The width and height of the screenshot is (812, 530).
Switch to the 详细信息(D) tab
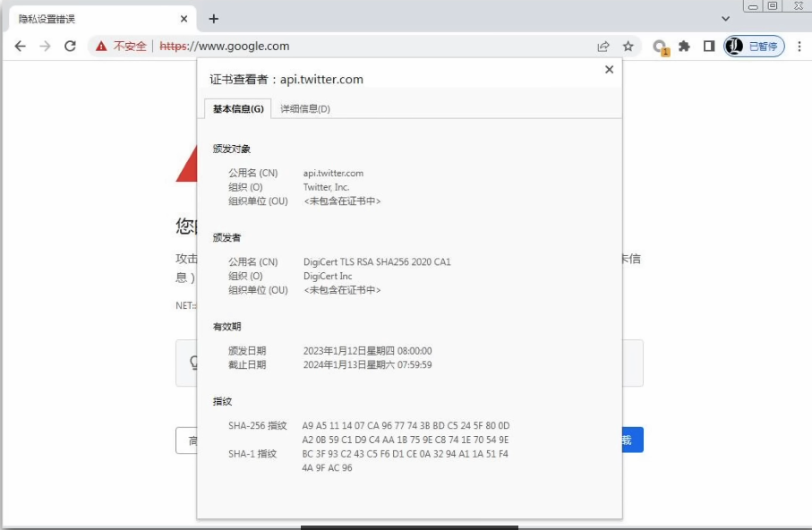pyautogui.click(x=304, y=108)
